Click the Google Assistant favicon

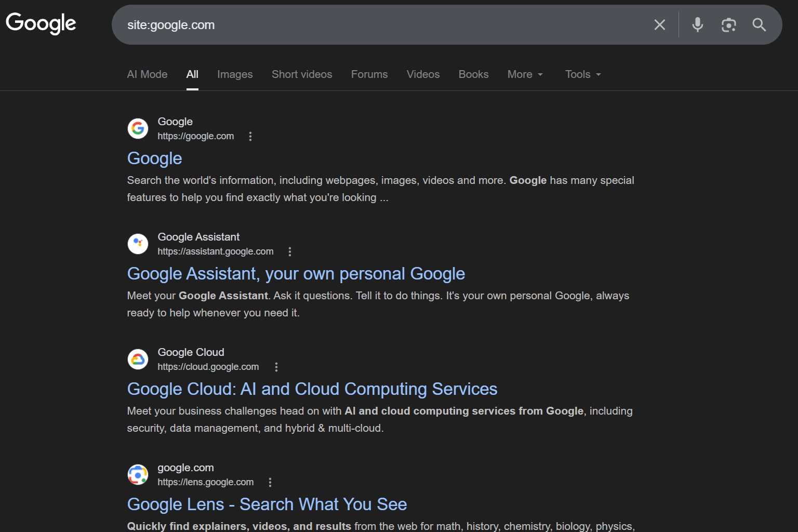click(138, 244)
